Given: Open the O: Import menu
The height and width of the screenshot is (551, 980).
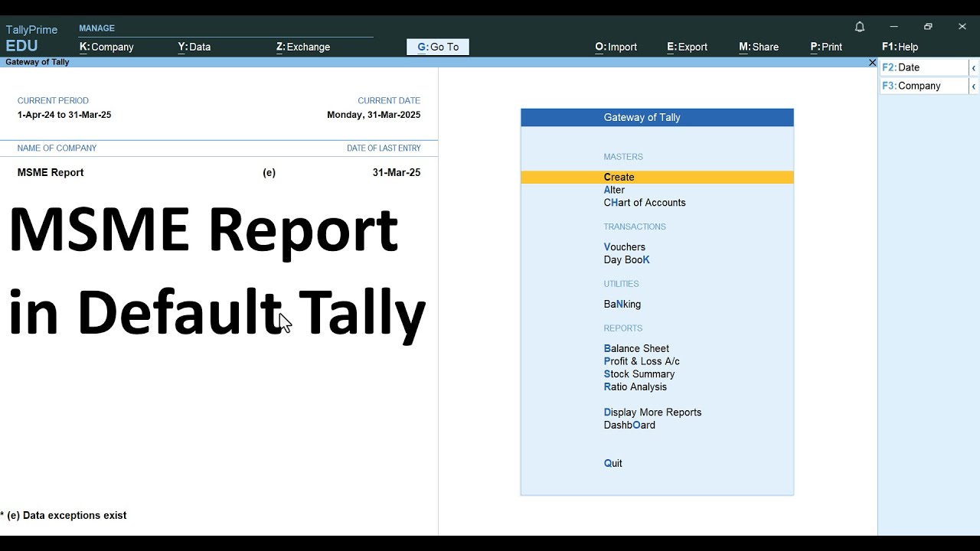Looking at the screenshot, I should pos(616,47).
